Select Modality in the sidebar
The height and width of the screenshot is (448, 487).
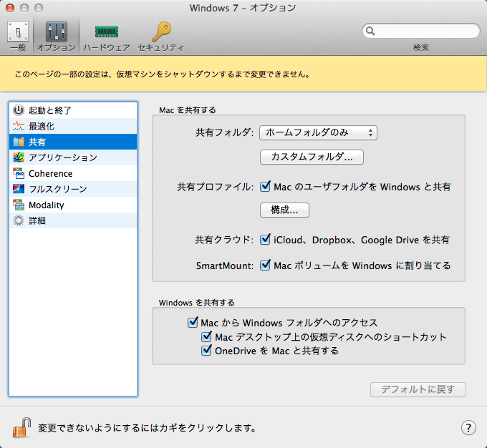(73, 205)
